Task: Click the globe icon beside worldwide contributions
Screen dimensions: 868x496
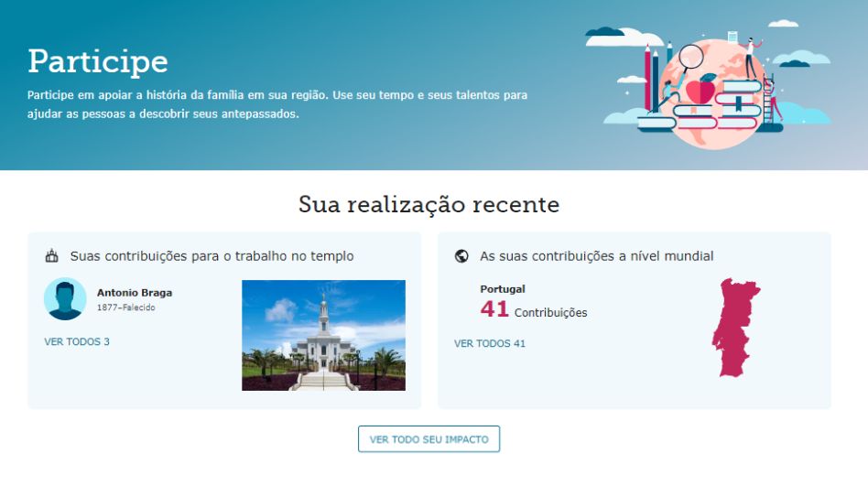Action: click(461, 255)
